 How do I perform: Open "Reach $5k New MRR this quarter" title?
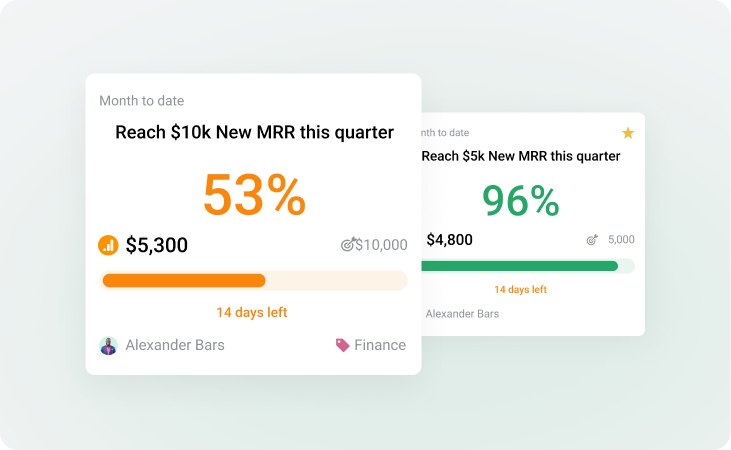521,156
